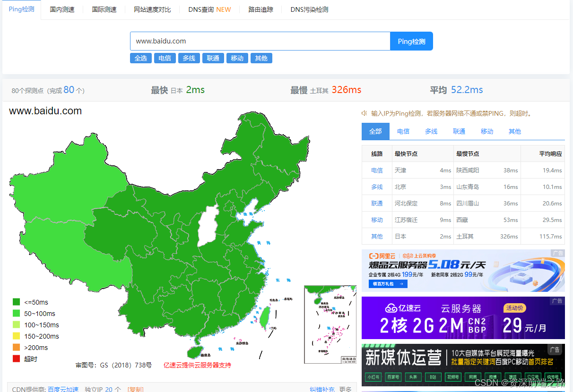Screen dimensions: 573x392
Task: Click 亿速云提供云服务器支持 red link
Action: tap(197, 365)
